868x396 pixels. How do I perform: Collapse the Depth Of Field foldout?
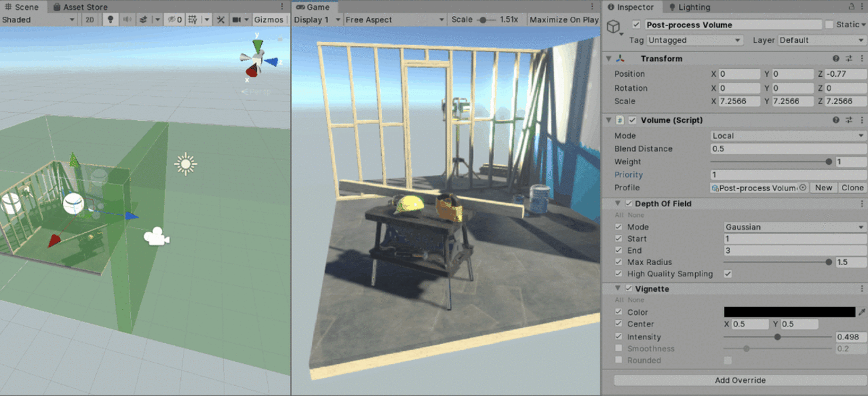[618, 204]
